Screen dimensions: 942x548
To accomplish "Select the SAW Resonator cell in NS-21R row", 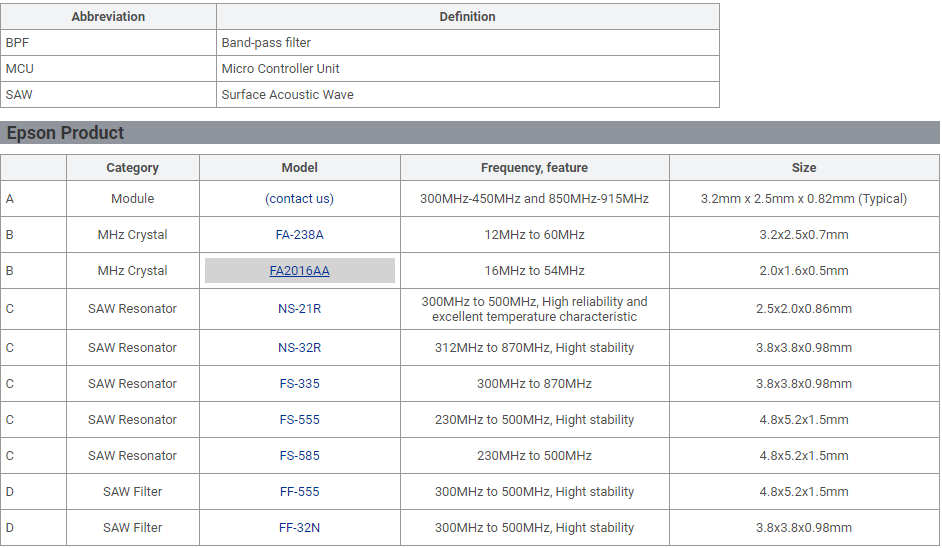I will point(132,309).
